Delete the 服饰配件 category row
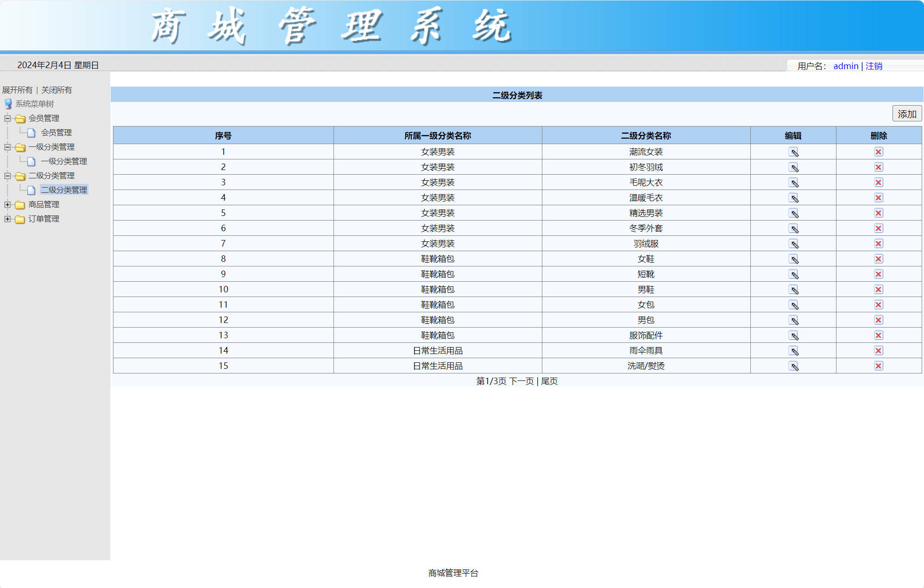Screen dimensions: 924x588 click(879, 335)
